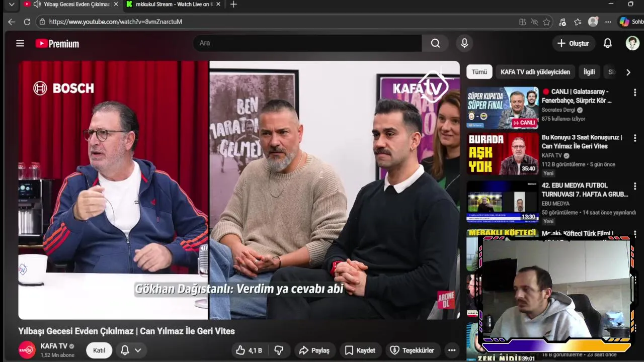Mute the YouTube tab speaker icon
The height and width of the screenshot is (362, 644).
(x=37, y=4)
